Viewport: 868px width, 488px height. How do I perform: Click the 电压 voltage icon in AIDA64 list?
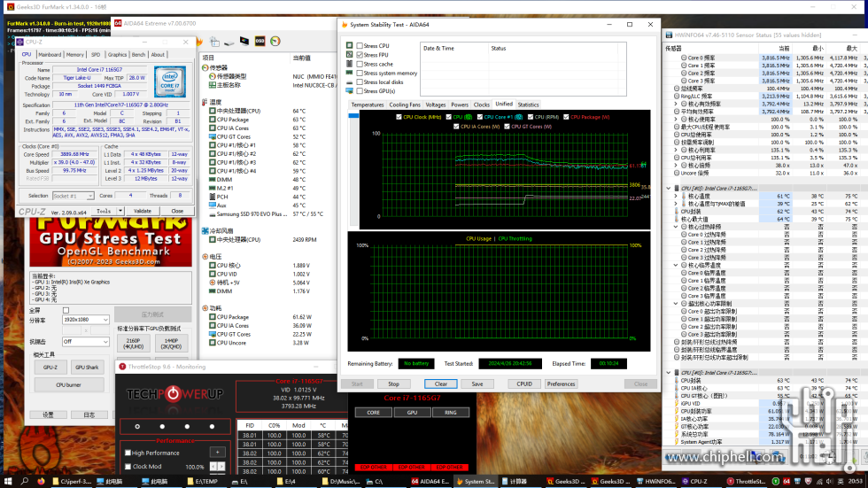pos(205,257)
